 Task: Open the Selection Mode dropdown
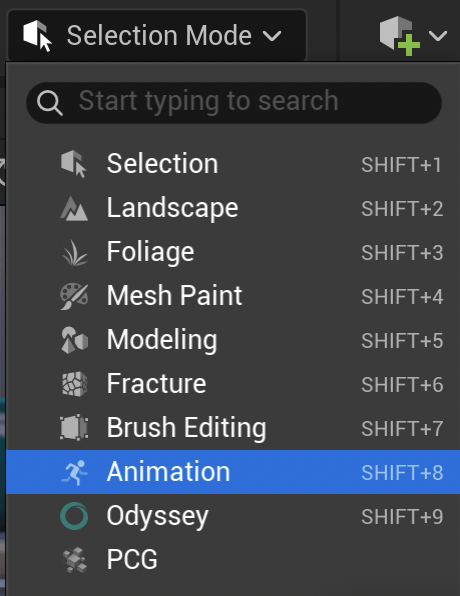point(157,35)
